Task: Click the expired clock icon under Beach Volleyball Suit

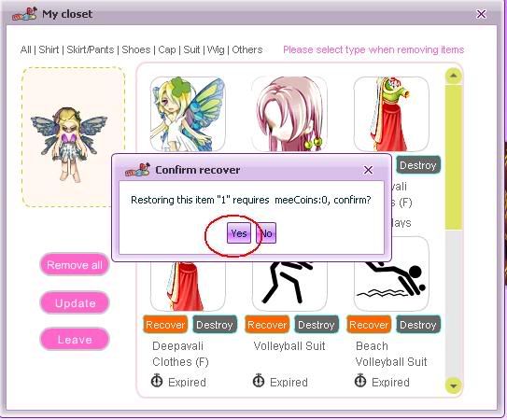Action: [x=360, y=381]
